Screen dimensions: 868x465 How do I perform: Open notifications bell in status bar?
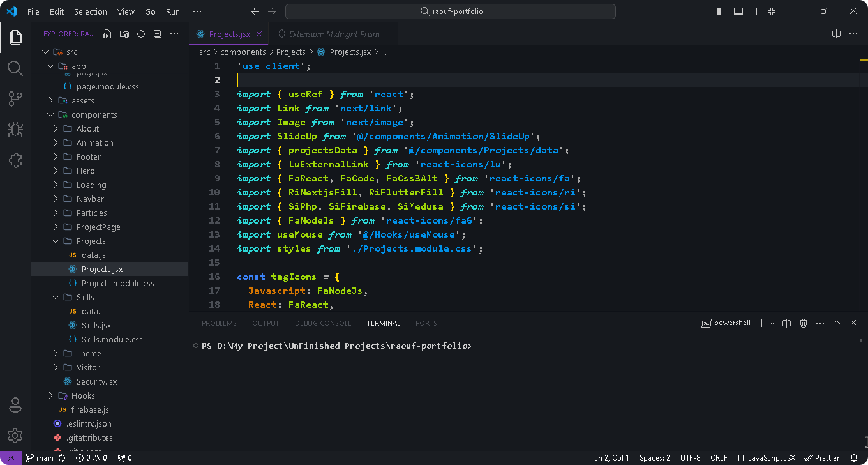pyautogui.click(x=854, y=458)
